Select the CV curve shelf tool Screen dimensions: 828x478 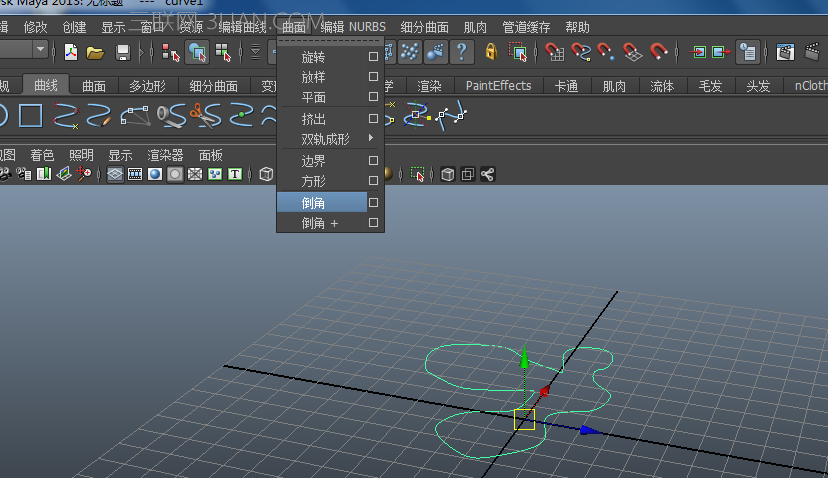click(x=65, y=115)
